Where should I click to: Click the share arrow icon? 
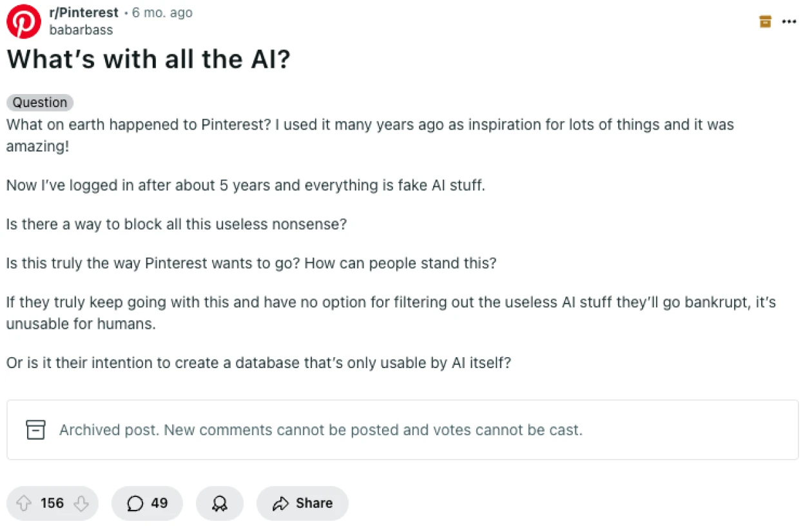[281, 503]
